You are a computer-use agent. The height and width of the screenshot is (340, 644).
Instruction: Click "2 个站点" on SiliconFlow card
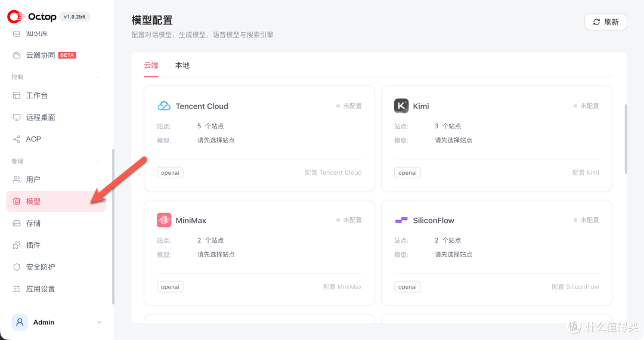(x=448, y=240)
